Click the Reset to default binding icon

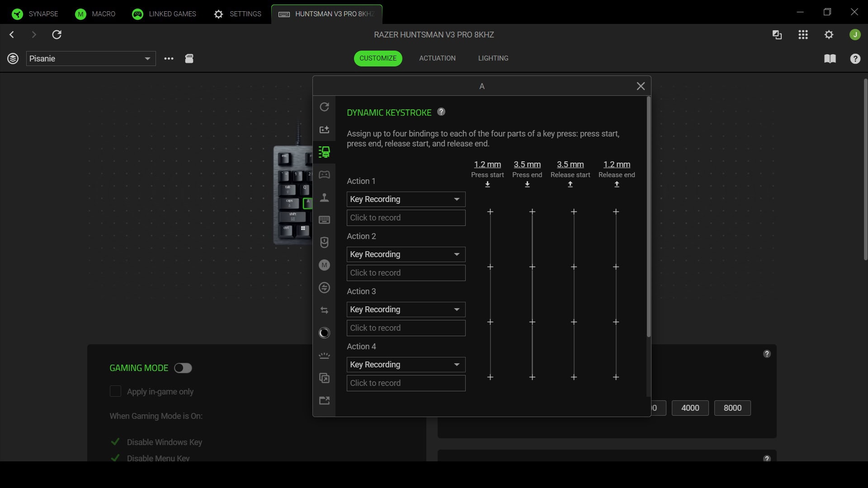click(325, 107)
